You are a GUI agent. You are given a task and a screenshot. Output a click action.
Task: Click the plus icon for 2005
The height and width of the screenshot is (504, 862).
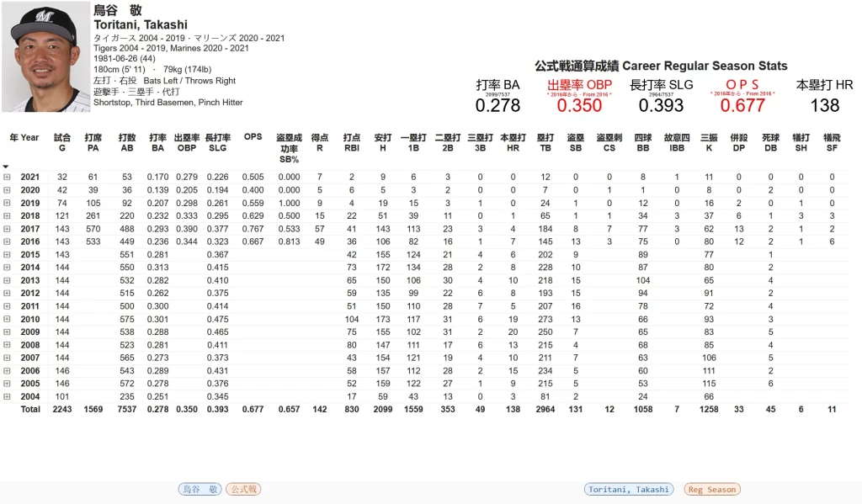coord(7,384)
